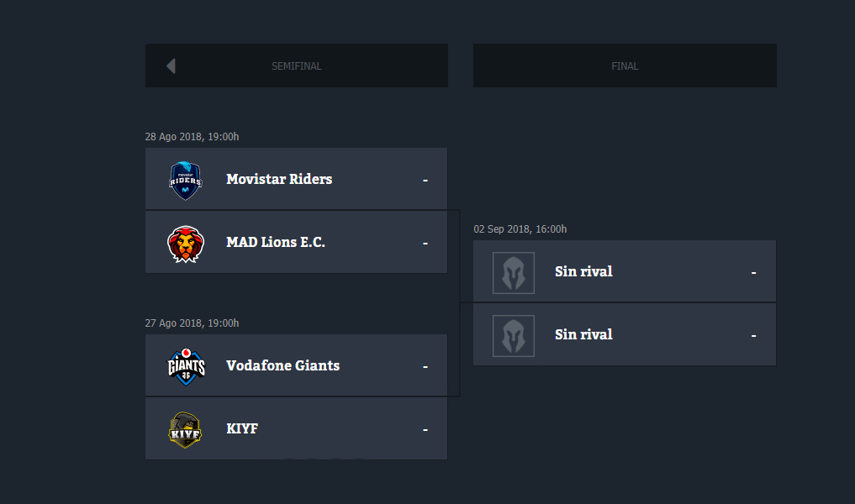This screenshot has width=855, height=504.
Task: Click the 02 Sep 2018, 16:00h final date
Action: [520, 229]
